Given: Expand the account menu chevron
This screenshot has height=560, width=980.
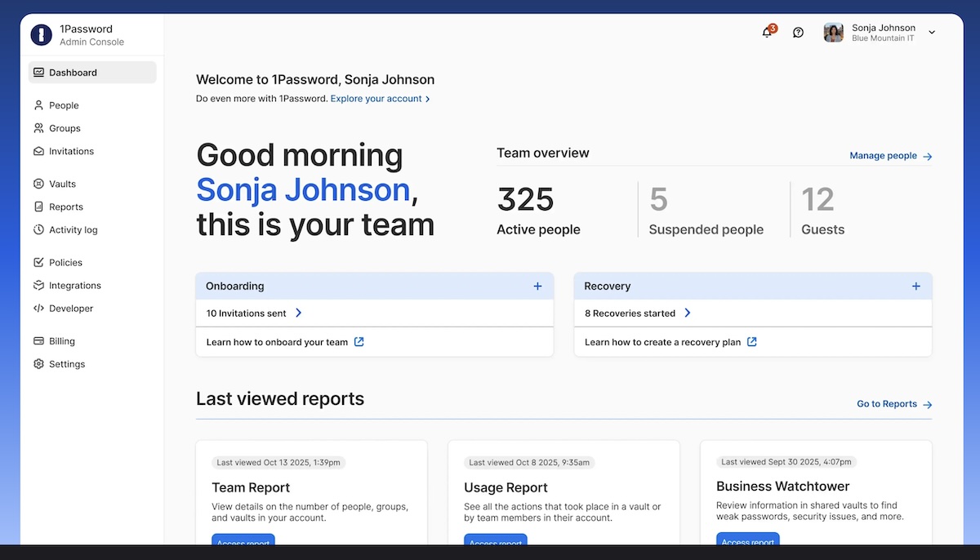Looking at the screenshot, I should 932,33.
